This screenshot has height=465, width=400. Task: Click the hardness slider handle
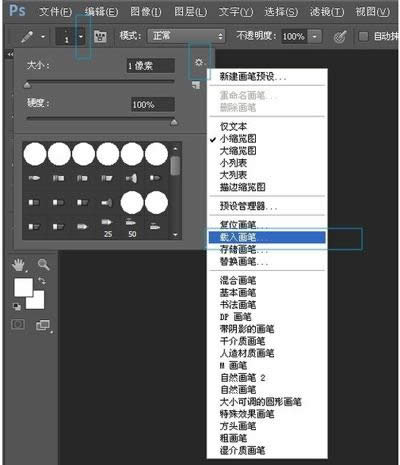pyautogui.click(x=174, y=122)
